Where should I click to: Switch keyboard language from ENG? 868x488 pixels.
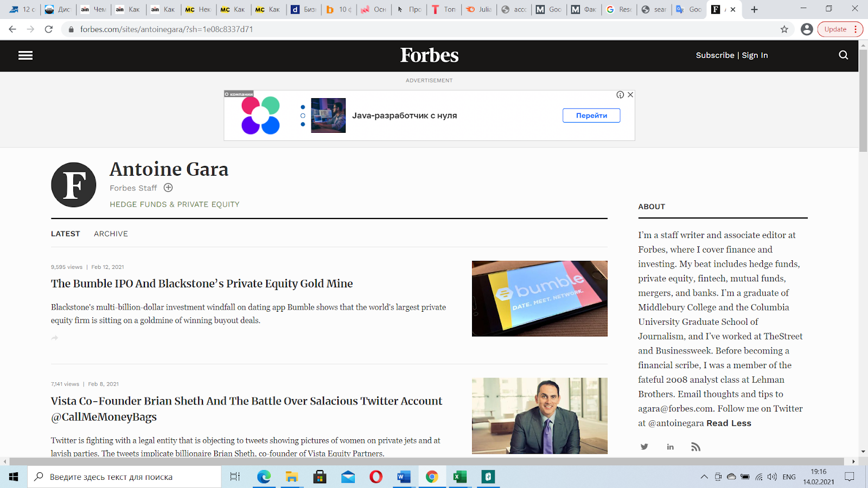pos(789,477)
